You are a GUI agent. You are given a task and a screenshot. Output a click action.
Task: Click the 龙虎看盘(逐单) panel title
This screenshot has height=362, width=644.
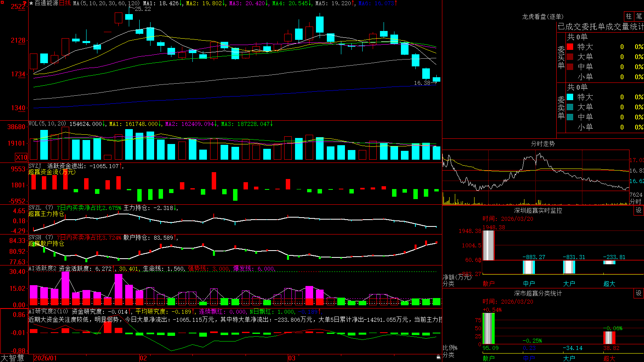543,16
